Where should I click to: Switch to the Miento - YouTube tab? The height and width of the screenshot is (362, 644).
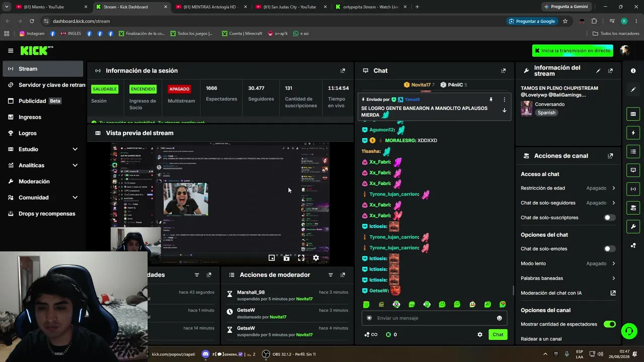[x=52, y=7]
